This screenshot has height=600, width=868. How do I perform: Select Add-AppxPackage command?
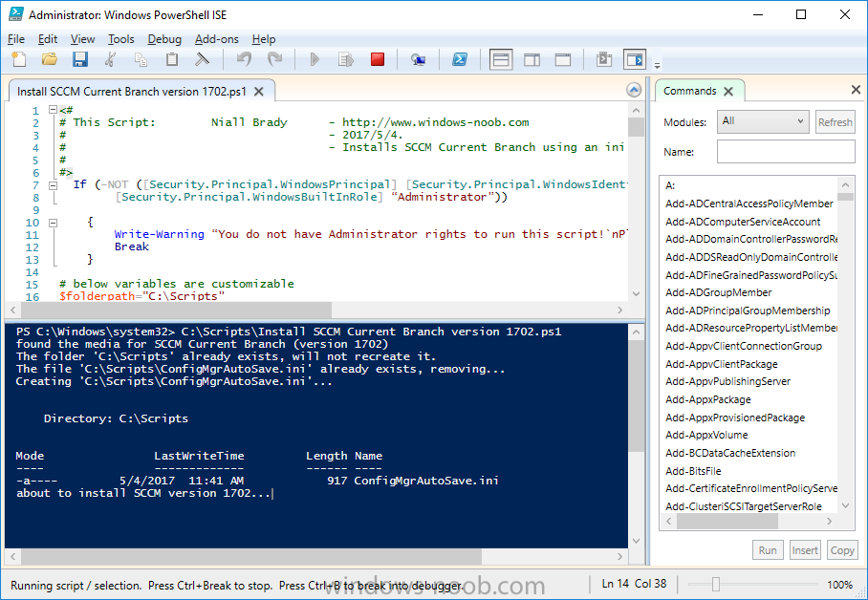click(708, 399)
